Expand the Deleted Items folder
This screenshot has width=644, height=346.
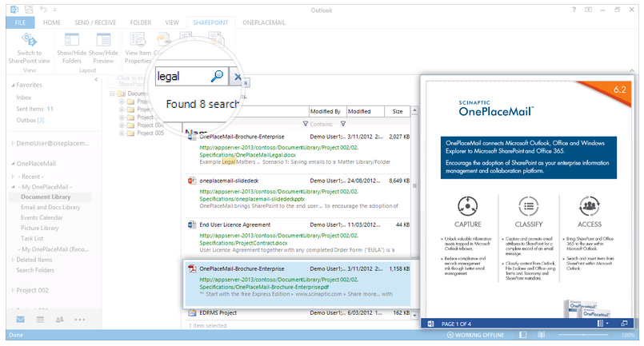(x=12, y=259)
